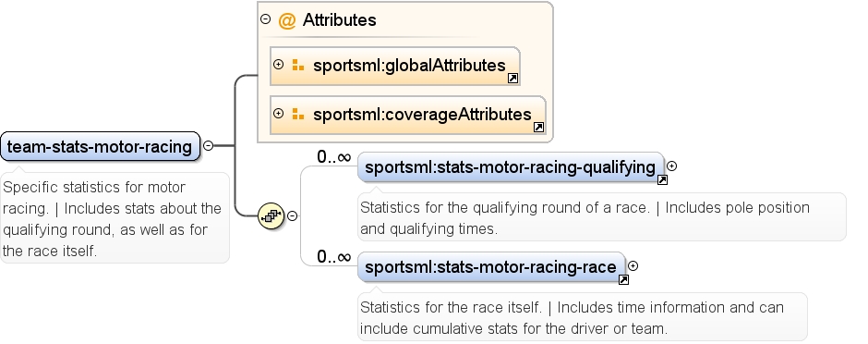Expand sportsml:globalAttributes plus icon
The width and height of the screenshot is (868, 344).
pos(279,65)
